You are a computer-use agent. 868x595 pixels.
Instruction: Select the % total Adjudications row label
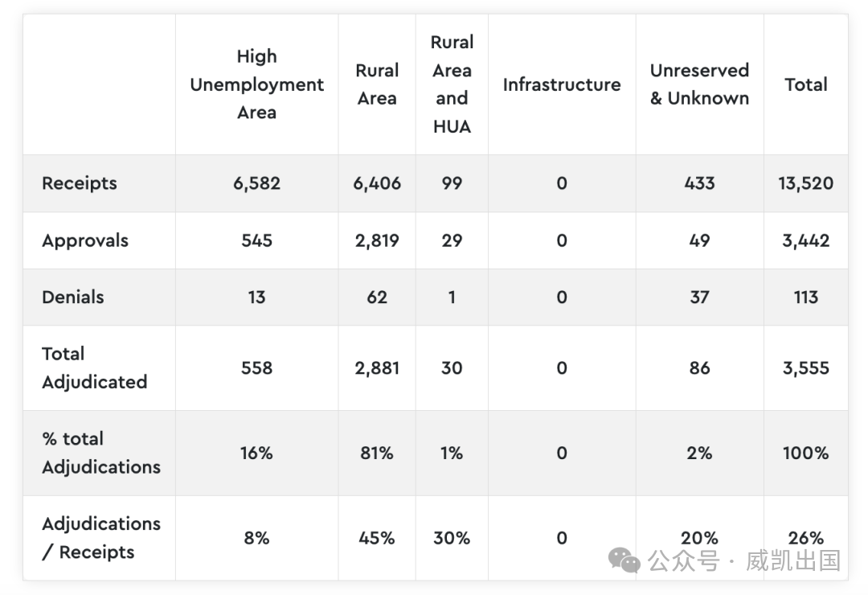tap(100, 453)
